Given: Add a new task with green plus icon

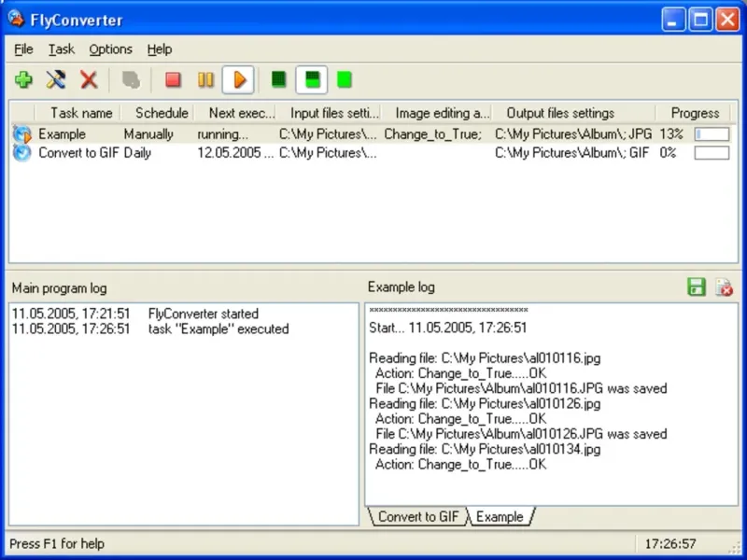Looking at the screenshot, I should click(23, 79).
